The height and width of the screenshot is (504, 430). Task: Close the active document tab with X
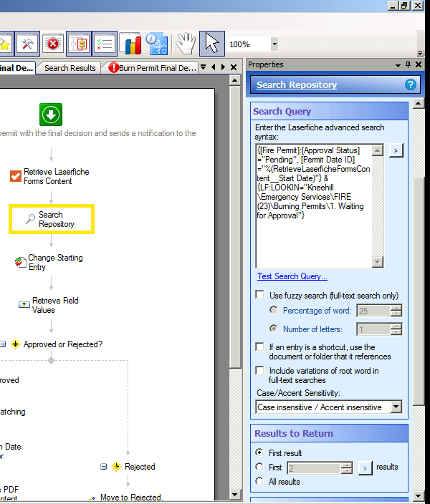point(234,67)
